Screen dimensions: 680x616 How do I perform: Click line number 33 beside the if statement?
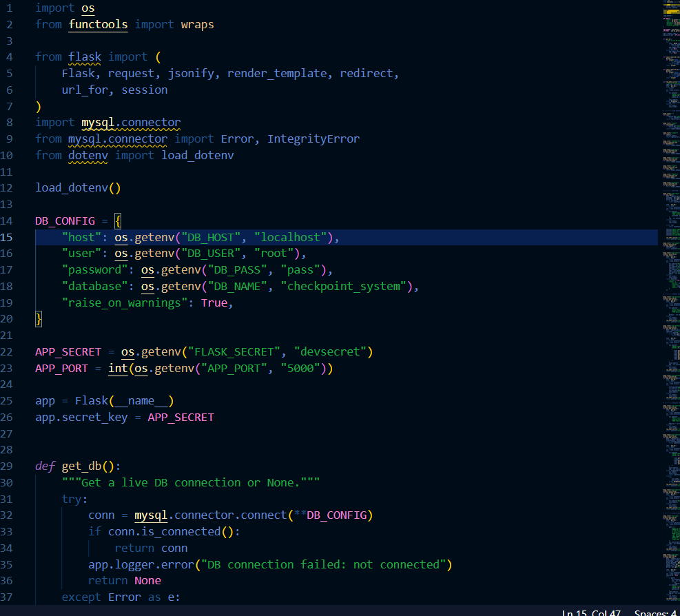pos(6,532)
